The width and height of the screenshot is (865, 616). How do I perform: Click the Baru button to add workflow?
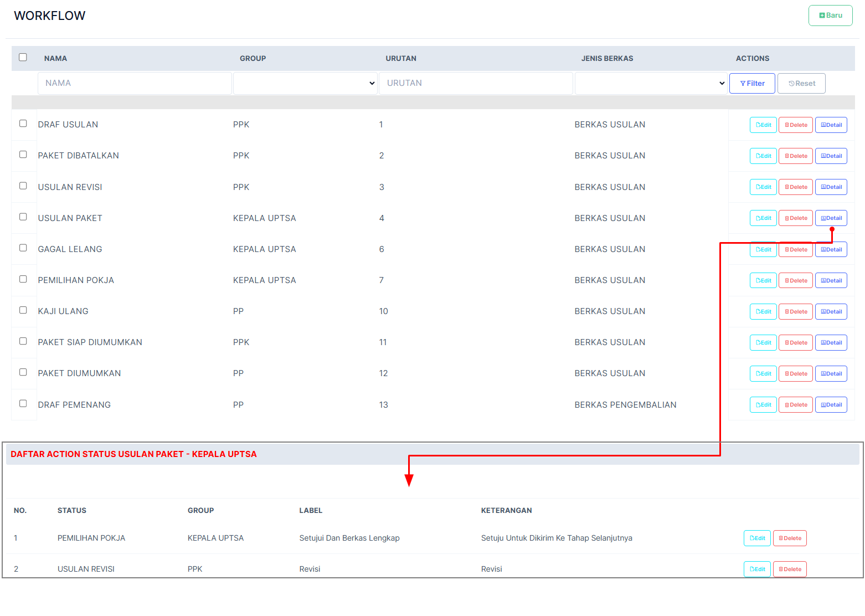[830, 16]
